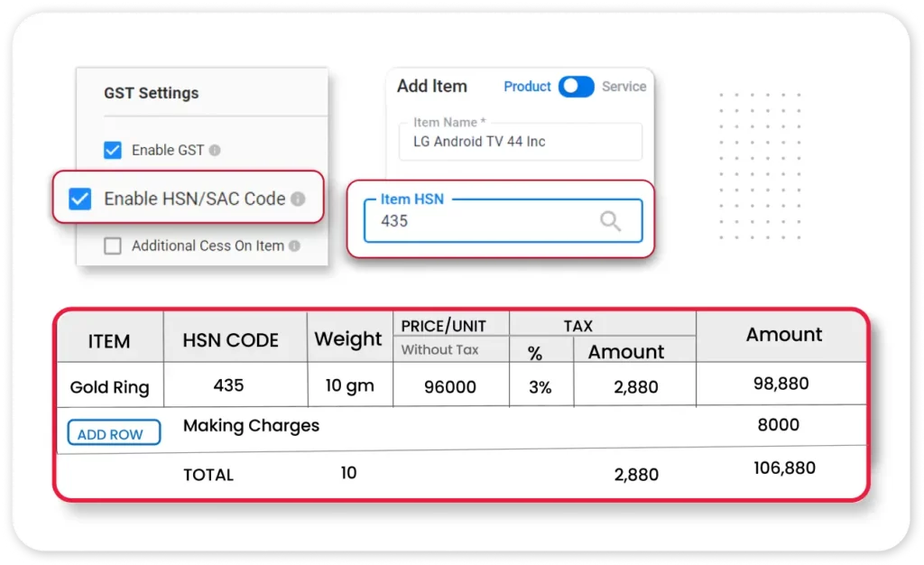Switch the Product/Service toggle
This screenshot has width=924, height=565.
coord(576,87)
